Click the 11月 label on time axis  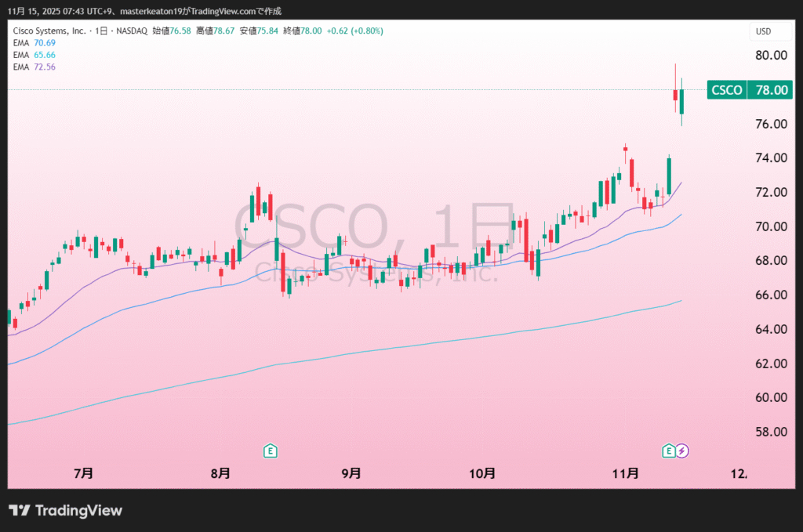click(626, 473)
